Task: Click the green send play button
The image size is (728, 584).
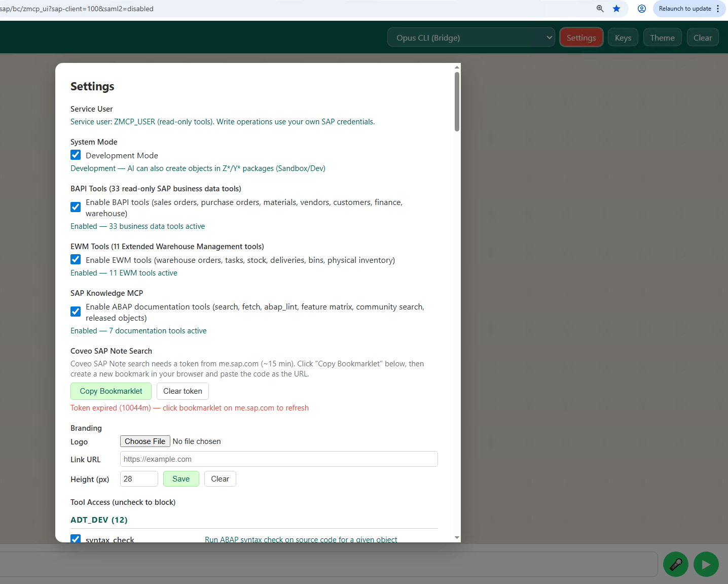Action: point(706,564)
